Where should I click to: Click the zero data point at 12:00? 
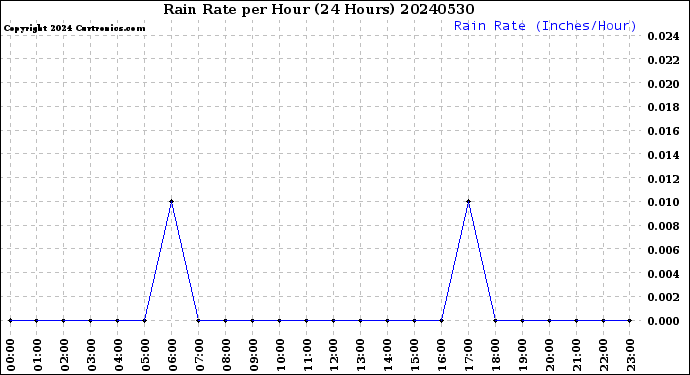coord(334,320)
